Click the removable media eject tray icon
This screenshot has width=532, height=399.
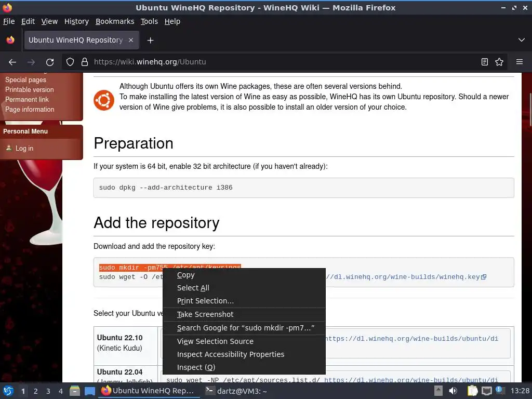[x=438, y=391]
